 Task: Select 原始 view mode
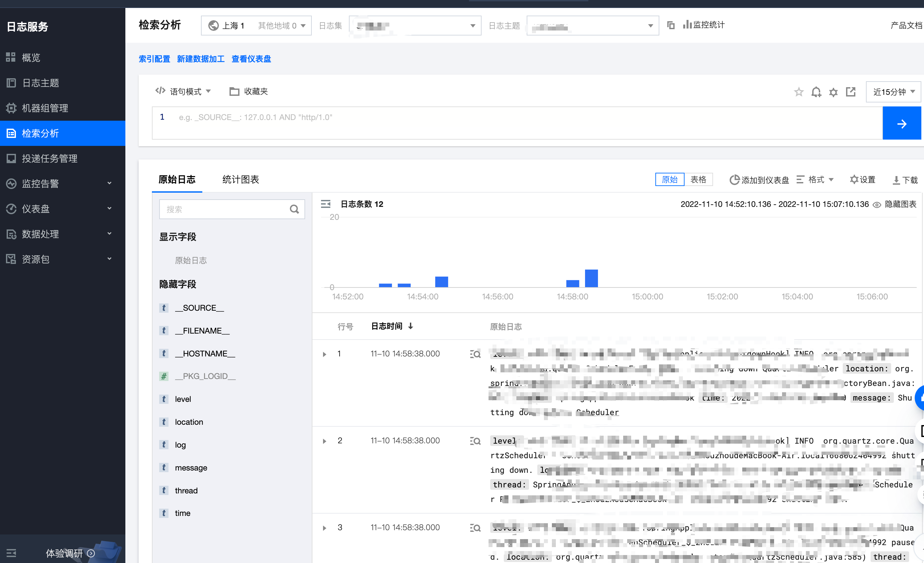[670, 180]
